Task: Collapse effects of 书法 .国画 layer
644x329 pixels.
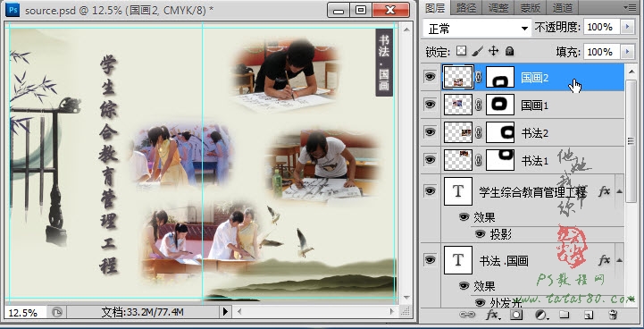Action: 619,260
